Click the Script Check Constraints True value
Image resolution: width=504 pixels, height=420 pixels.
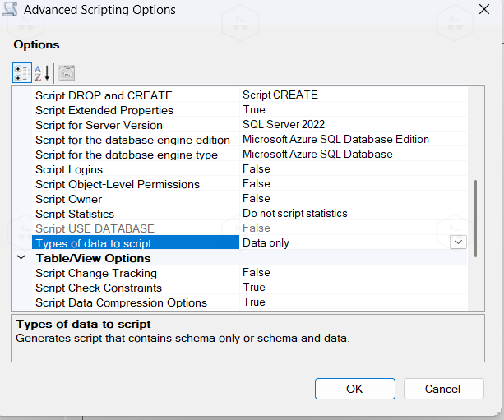254,288
